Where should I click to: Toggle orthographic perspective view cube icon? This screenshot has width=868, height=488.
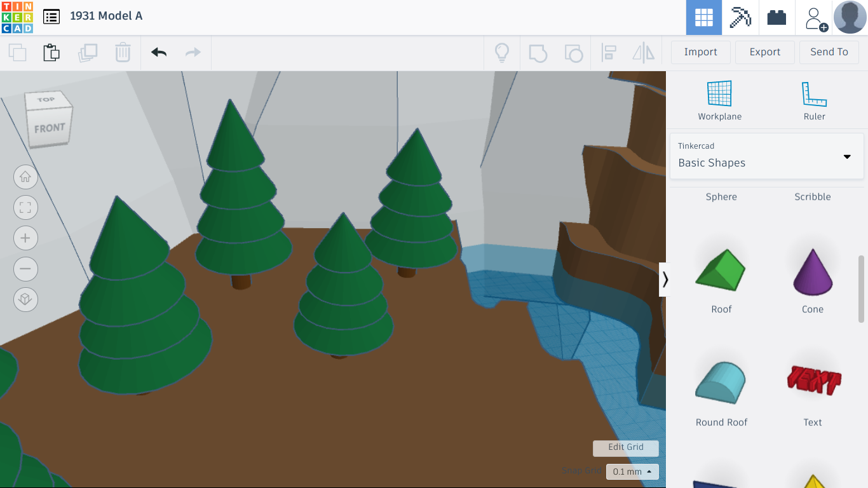click(x=25, y=299)
